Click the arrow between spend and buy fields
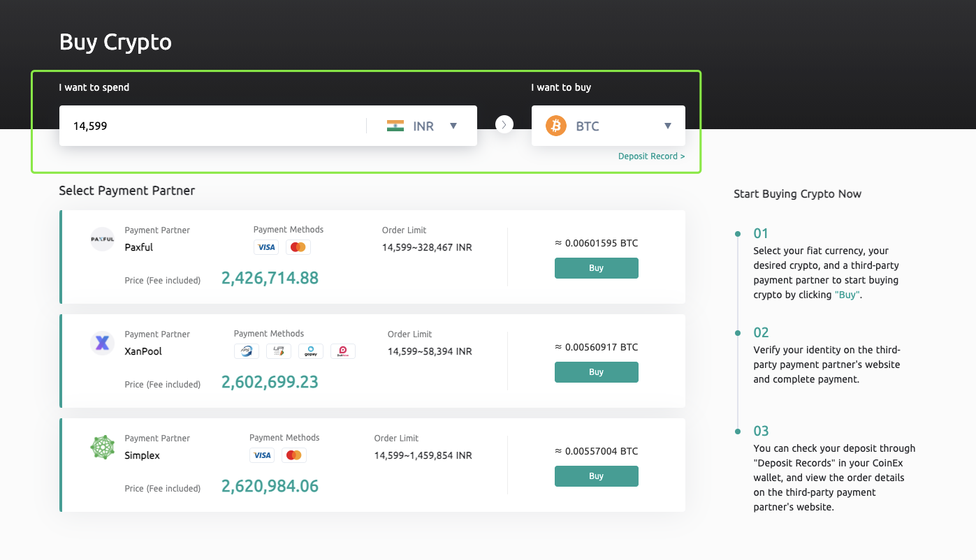Viewport: 976px width, 560px height. tap(504, 124)
